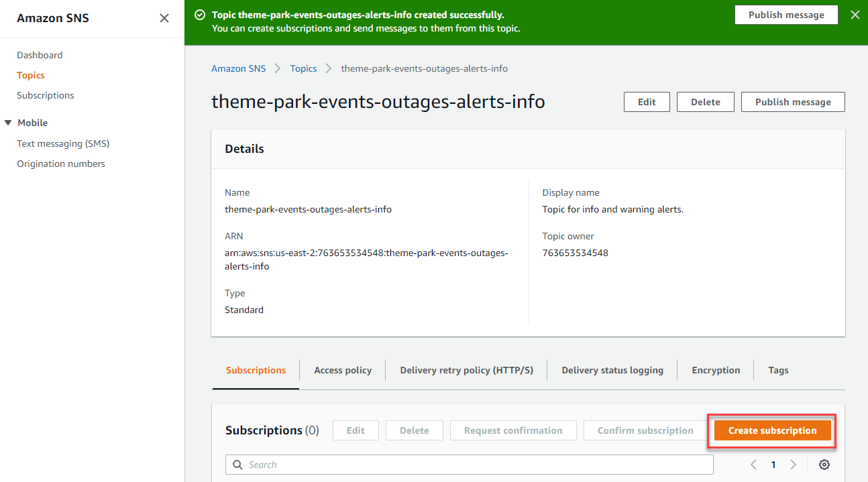
Task: Click the Subscriptions (0) heading
Action: (272, 430)
